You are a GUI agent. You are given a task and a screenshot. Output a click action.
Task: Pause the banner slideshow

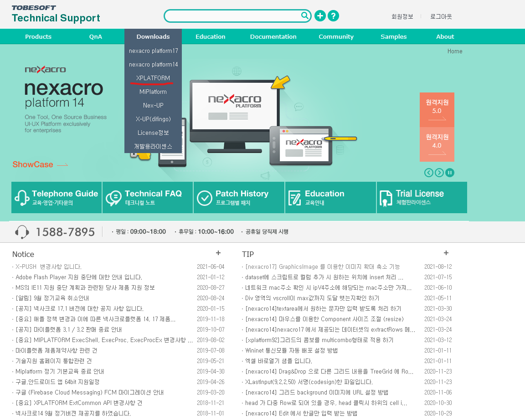[x=450, y=173]
